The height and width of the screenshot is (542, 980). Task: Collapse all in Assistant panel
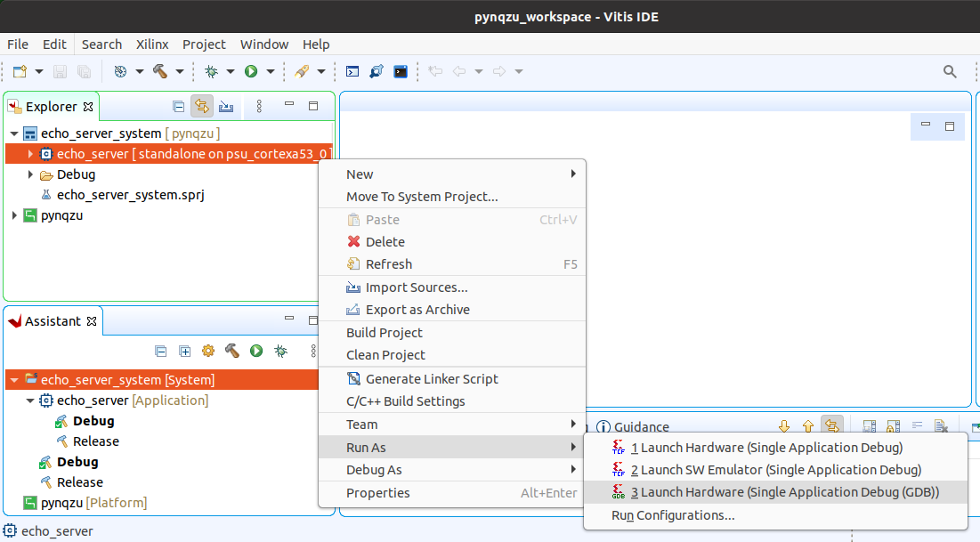pos(160,352)
